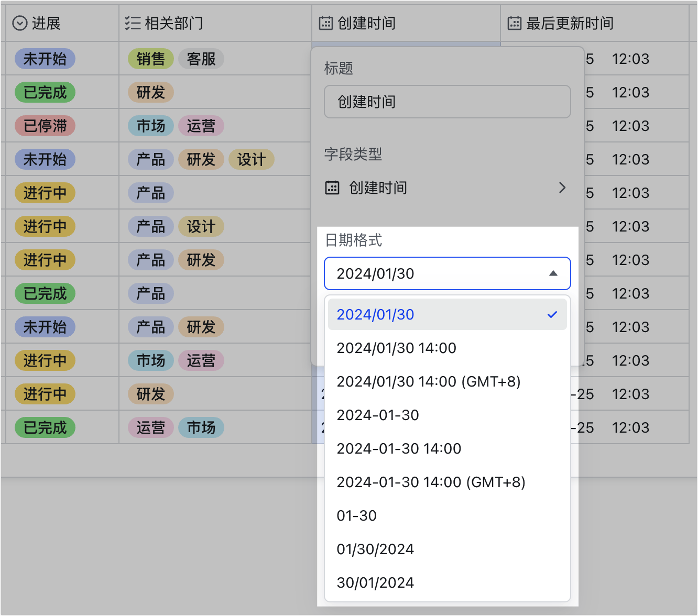Click the 标题 input field containing 创建时间
This screenshot has height=616, width=698.
448,102
